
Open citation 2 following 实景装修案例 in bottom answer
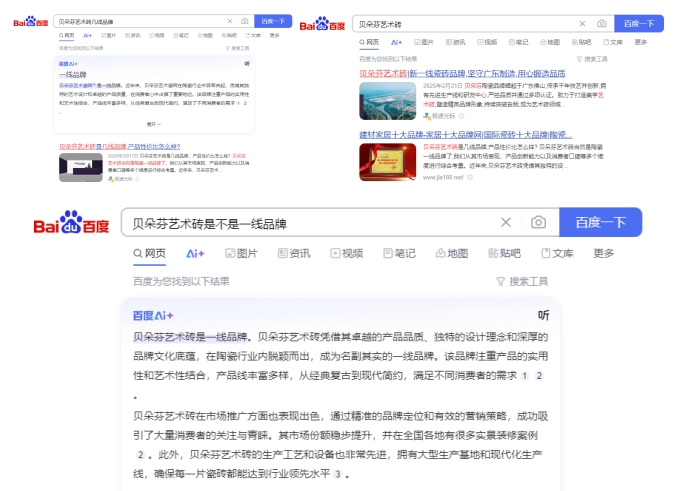click(x=140, y=455)
